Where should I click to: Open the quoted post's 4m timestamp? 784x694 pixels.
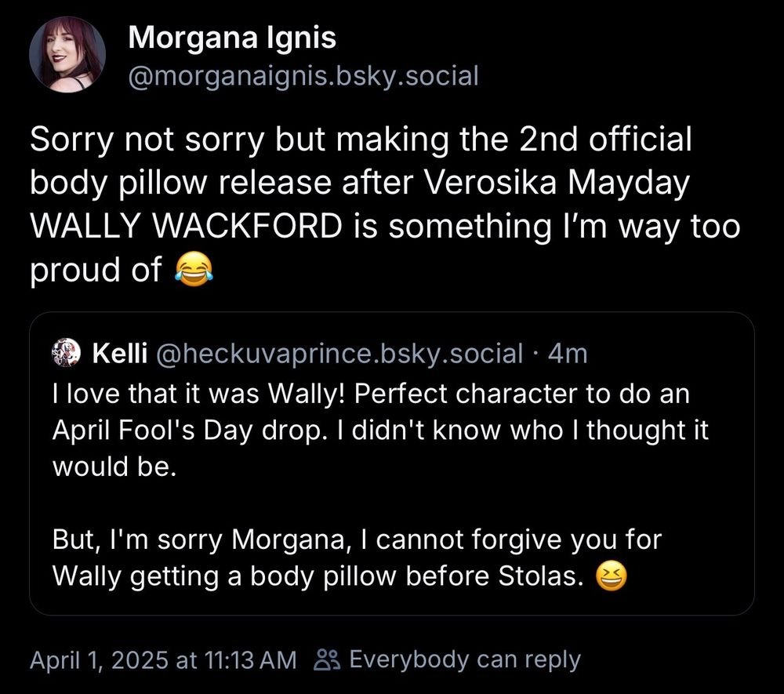pyautogui.click(x=568, y=354)
